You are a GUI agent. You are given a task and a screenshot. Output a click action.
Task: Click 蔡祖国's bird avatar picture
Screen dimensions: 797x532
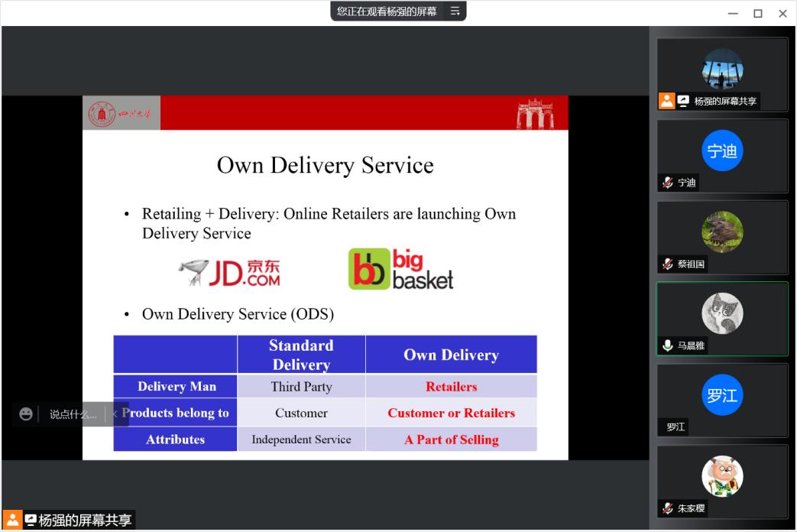[722, 231]
